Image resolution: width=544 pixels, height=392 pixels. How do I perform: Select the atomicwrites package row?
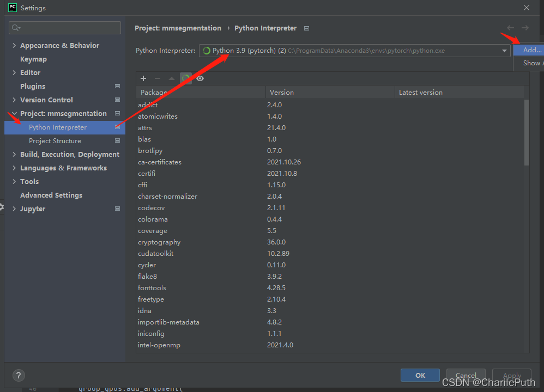click(x=330, y=116)
